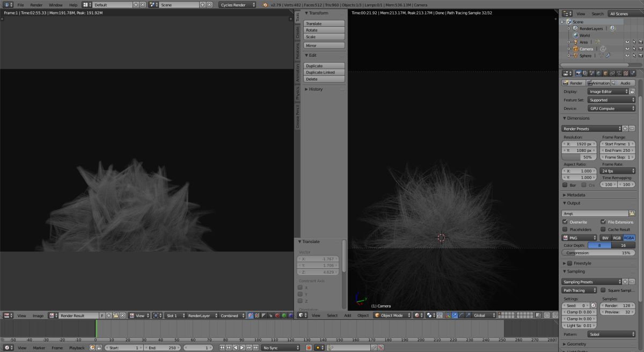The width and height of the screenshot is (644, 352).
Task: Select the RGBA color mode button
Action: [629, 238]
